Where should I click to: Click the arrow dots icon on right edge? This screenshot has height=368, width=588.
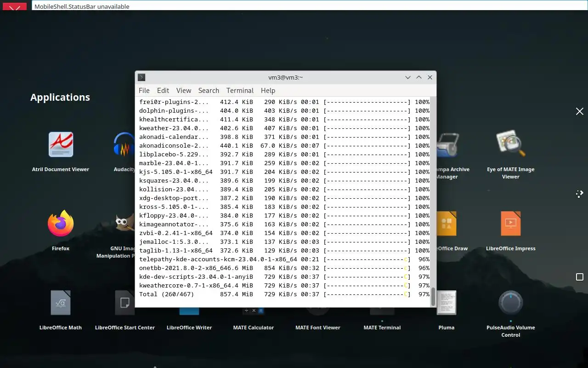[580, 194]
